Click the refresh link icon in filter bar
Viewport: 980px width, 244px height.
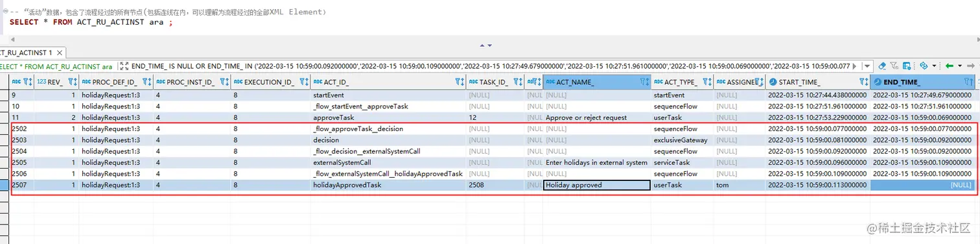coord(924,66)
